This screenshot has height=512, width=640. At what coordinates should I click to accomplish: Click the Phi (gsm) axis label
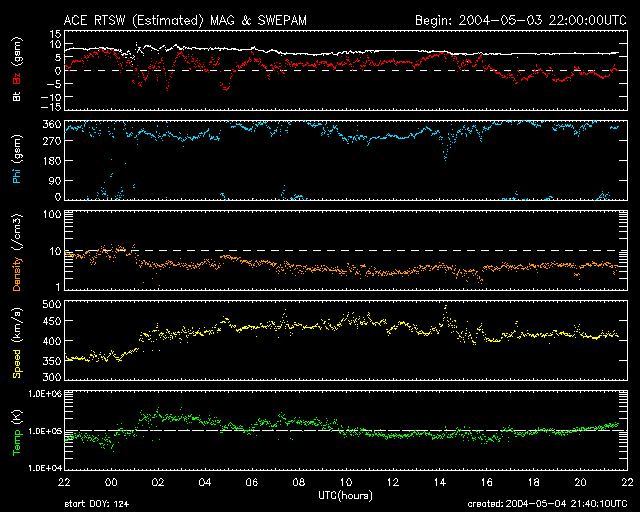click(17, 159)
